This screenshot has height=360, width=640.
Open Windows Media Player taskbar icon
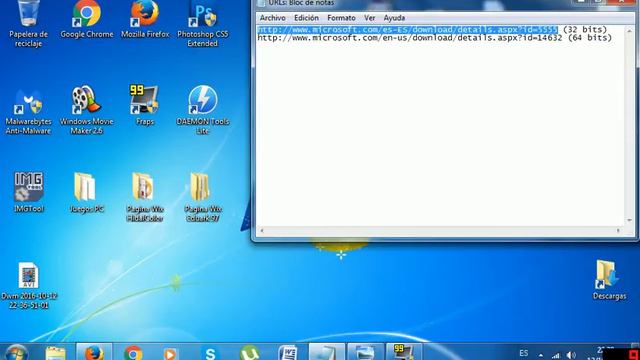(171, 353)
